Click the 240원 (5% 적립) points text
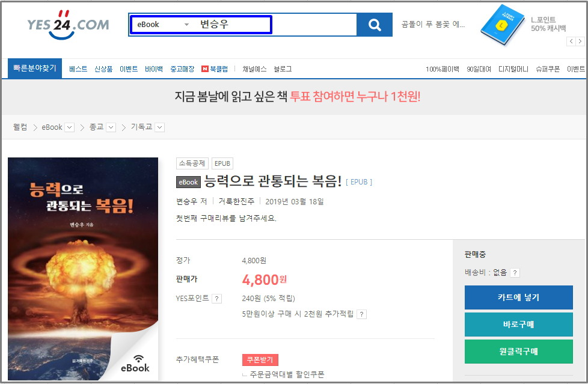This screenshot has width=588, height=384. pos(269,299)
